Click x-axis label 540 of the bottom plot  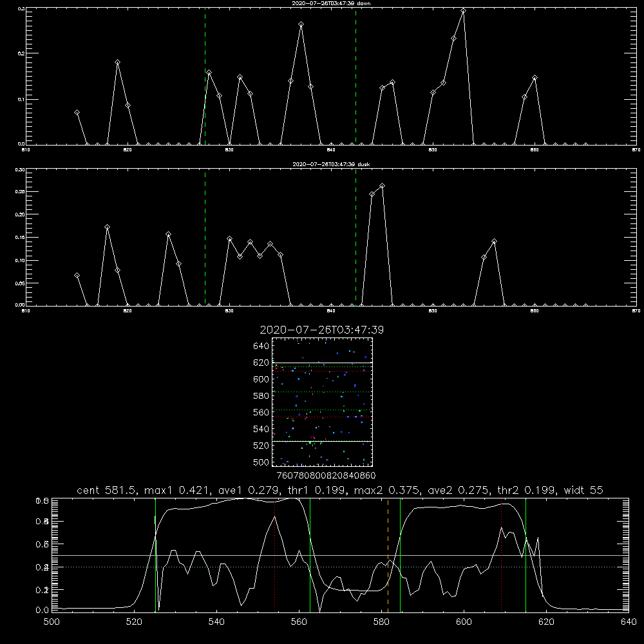tap(216, 622)
